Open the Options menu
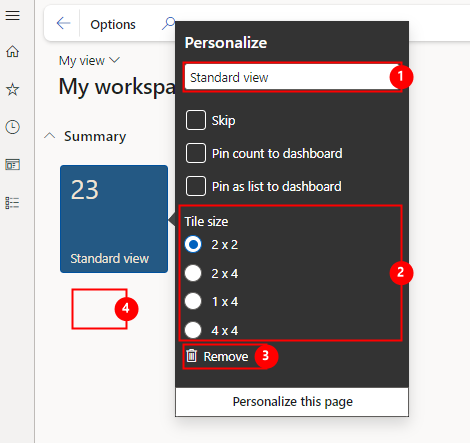The height and width of the screenshot is (443, 470). coord(113,25)
